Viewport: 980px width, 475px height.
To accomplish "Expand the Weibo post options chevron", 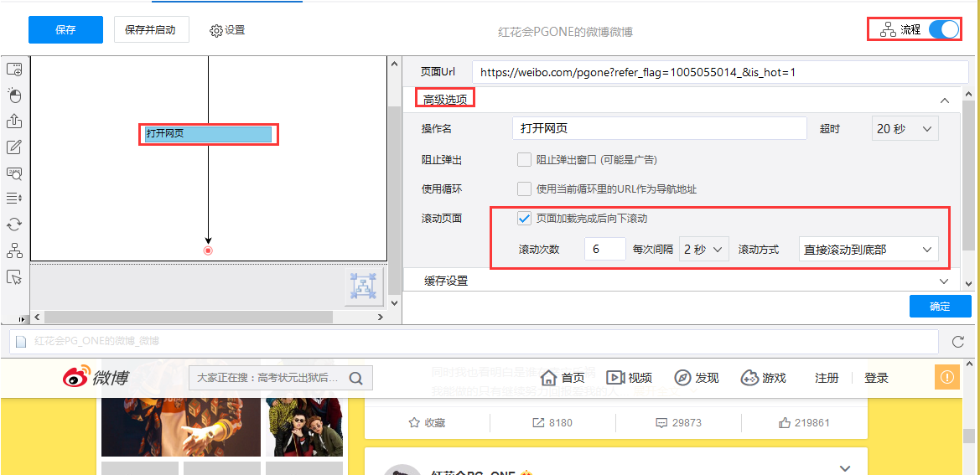I will click(845, 468).
